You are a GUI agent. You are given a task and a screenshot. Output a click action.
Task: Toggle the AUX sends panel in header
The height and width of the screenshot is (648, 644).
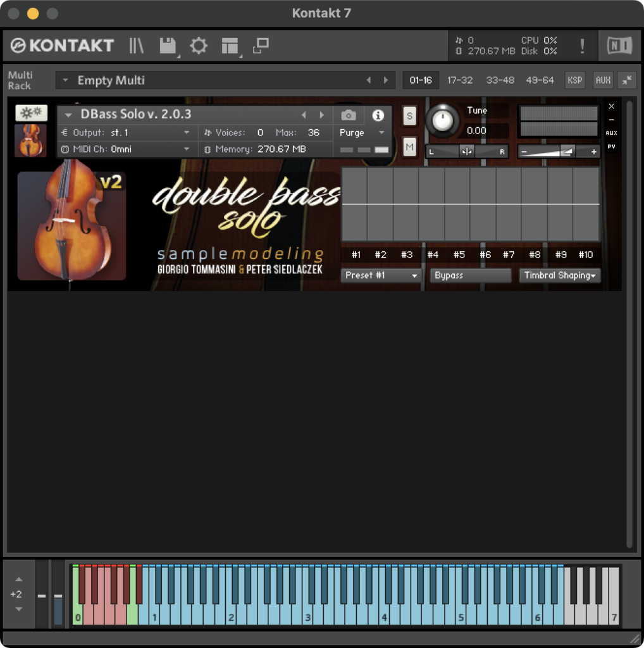point(603,80)
